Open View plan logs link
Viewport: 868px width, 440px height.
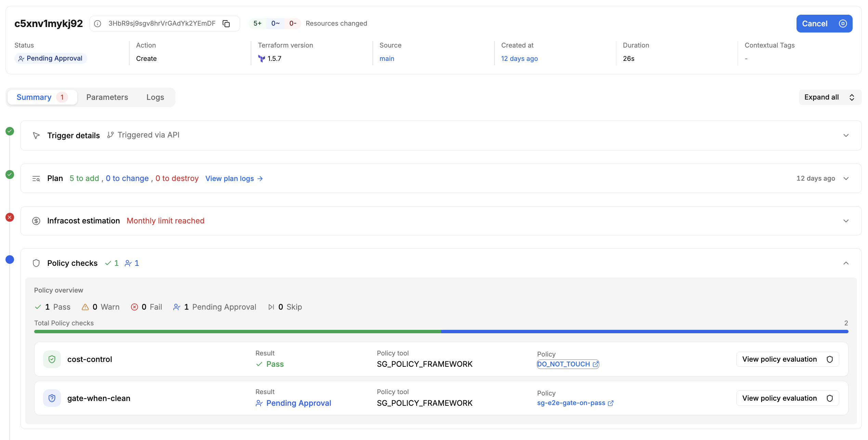(234, 179)
